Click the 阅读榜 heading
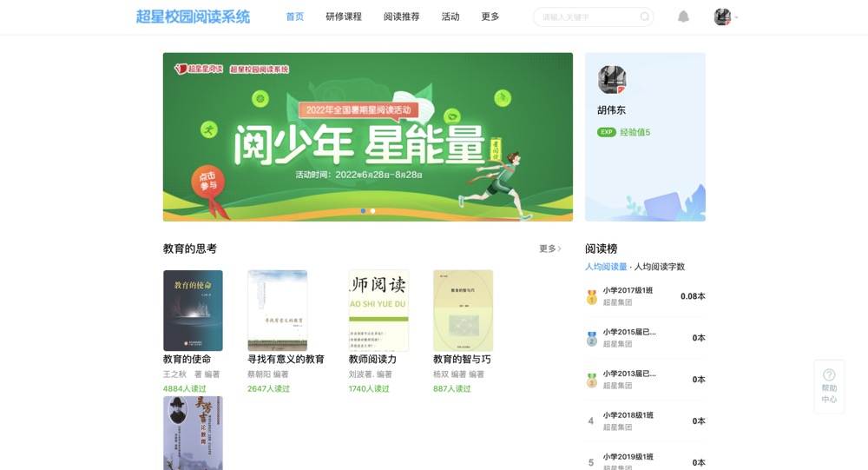The width and height of the screenshot is (868, 470). point(602,248)
